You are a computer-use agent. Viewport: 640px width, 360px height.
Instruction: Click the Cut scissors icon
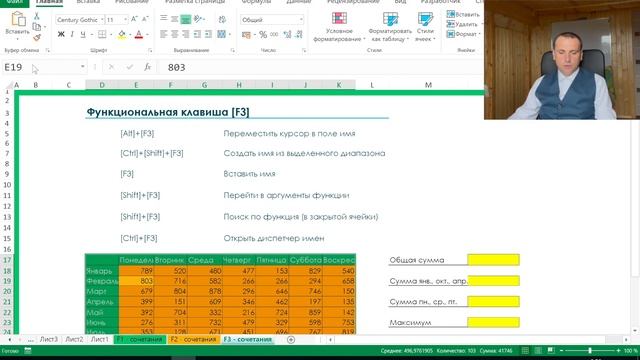(x=37, y=16)
